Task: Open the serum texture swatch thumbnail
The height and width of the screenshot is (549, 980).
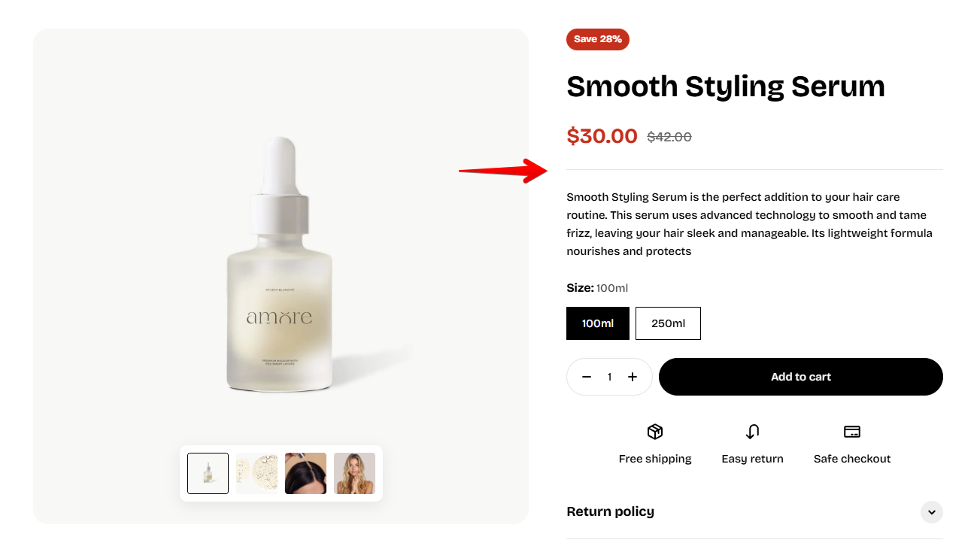Action: [256, 473]
